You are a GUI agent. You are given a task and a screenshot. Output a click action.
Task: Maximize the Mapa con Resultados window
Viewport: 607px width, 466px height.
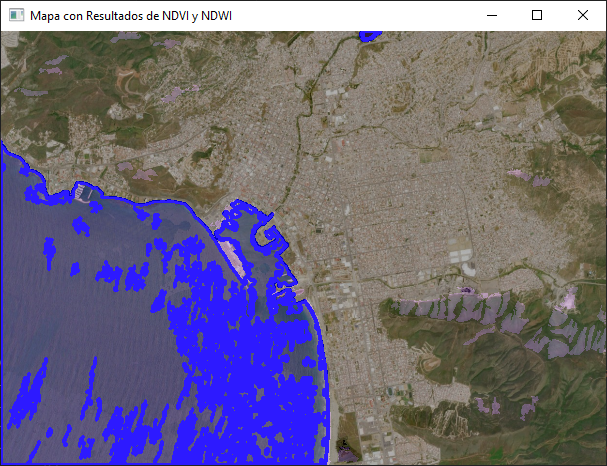(x=537, y=15)
